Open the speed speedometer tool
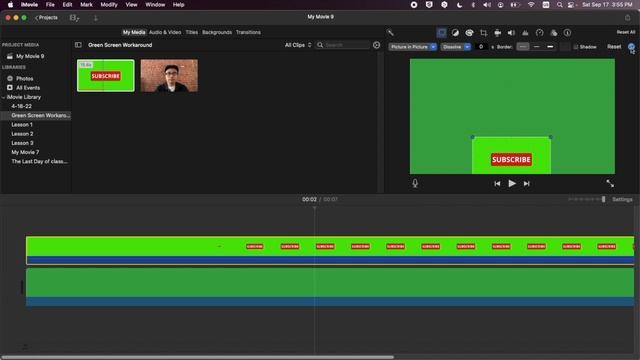The image size is (640, 360). coord(539,33)
